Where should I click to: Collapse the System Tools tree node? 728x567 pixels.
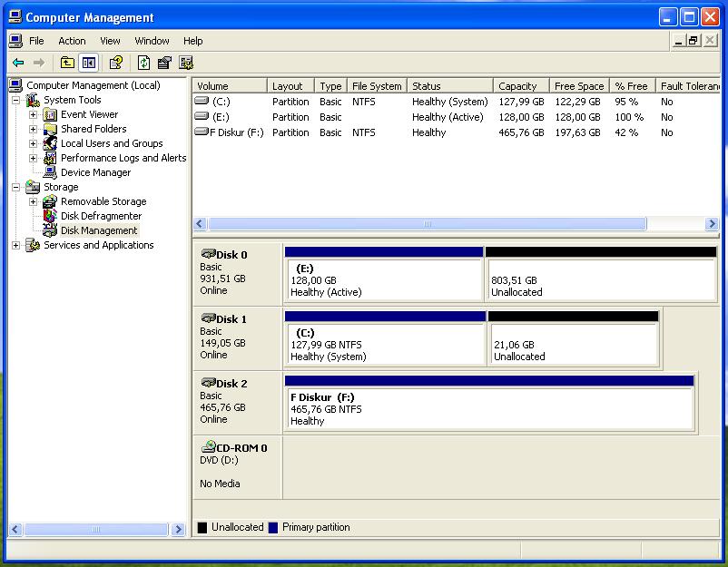tap(16, 101)
